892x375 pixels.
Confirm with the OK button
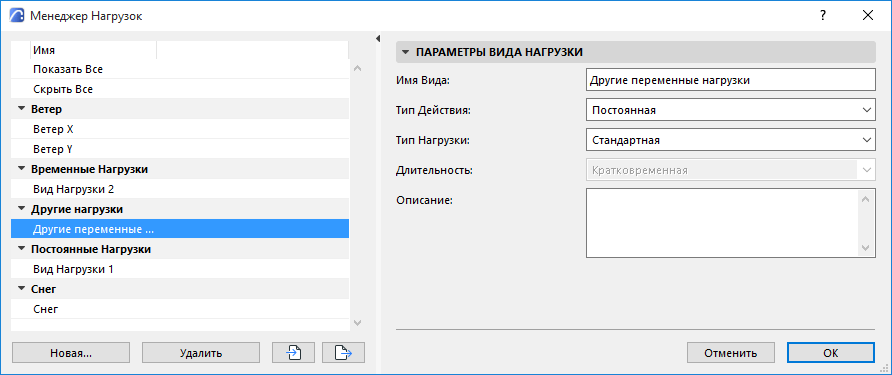831,353
